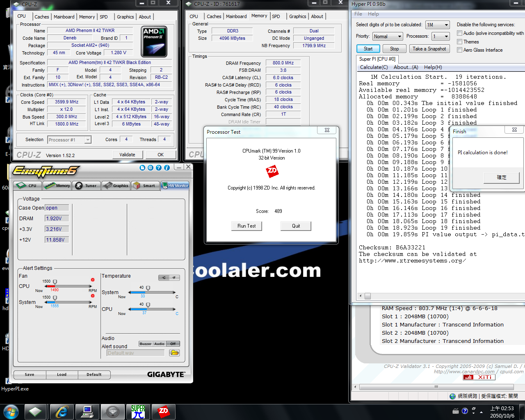The height and width of the screenshot is (420, 525).
Task: Click the ZD CPUmark taskbar icon
Action: click(163, 411)
